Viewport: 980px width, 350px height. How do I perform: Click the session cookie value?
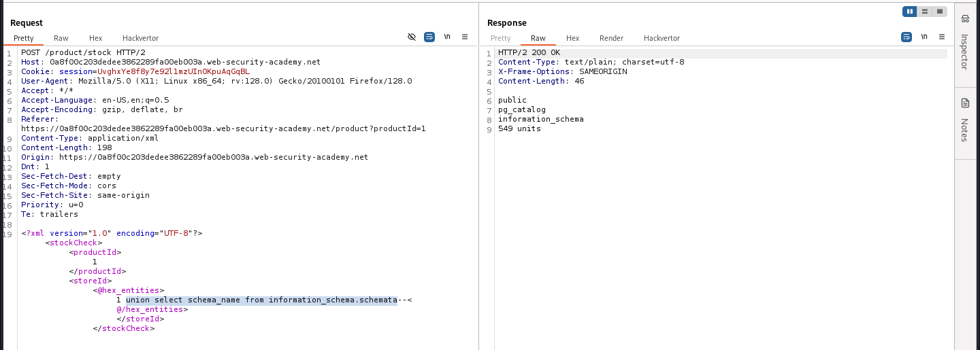(x=174, y=71)
